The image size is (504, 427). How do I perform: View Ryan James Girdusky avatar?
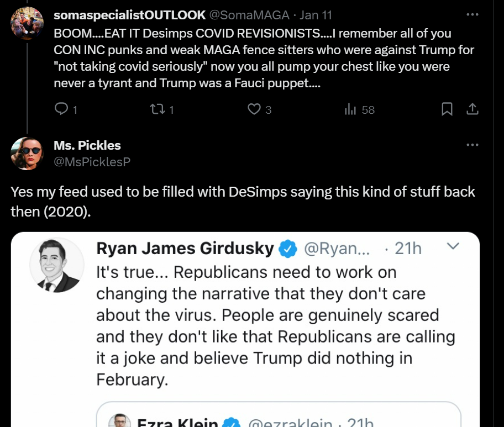coord(57,265)
